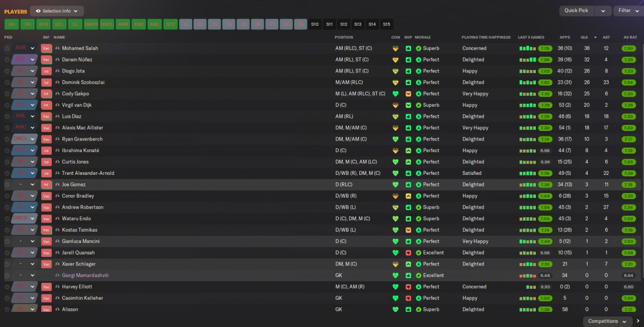Toggle picked checkmark for Virgil van Dijk
Screen dimensions: 644x327
(7, 105)
